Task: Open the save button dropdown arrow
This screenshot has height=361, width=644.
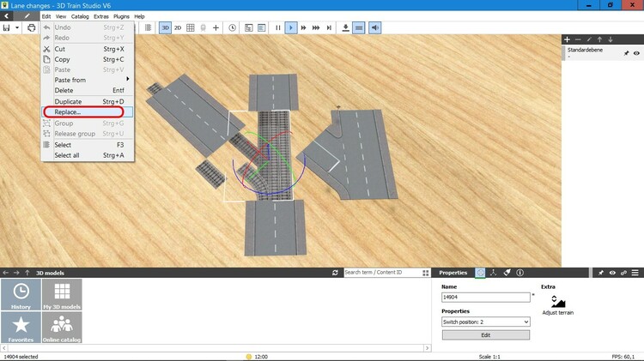Action: coord(18,27)
